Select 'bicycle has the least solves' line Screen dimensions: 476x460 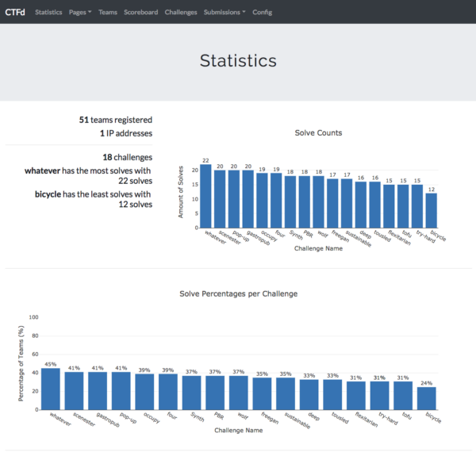[94, 199]
